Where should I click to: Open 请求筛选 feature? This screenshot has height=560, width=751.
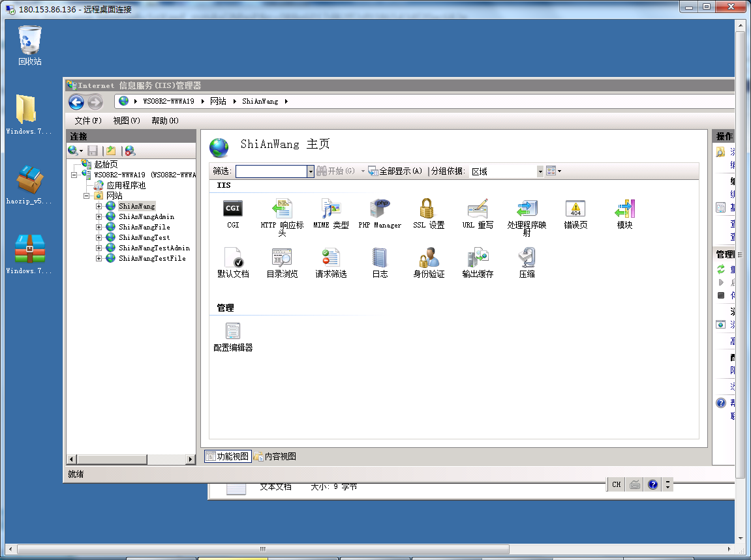[x=331, y=262]
